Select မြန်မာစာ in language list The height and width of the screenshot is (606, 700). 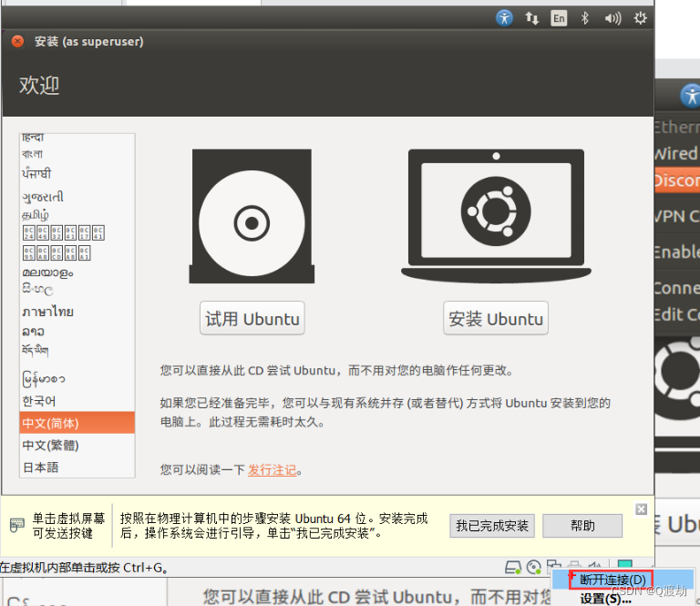click(77, 379)
